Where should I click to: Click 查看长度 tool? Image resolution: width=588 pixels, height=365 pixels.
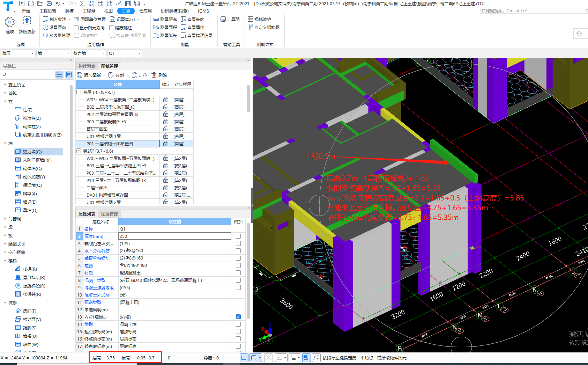192,19
